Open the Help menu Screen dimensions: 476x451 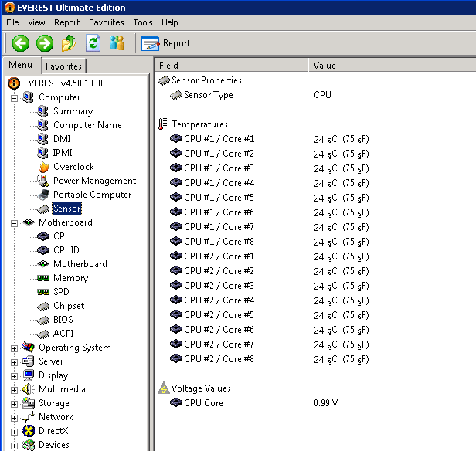point(170,22)
